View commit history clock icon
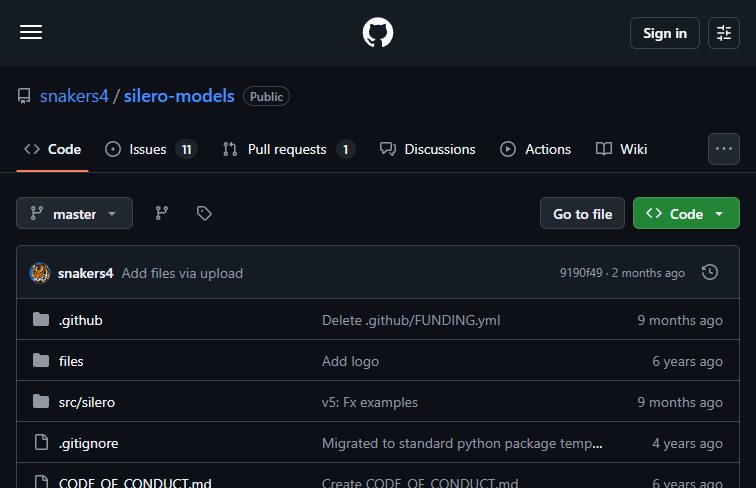The height and width of the screenshot is (488, 756). click(710, 272)
